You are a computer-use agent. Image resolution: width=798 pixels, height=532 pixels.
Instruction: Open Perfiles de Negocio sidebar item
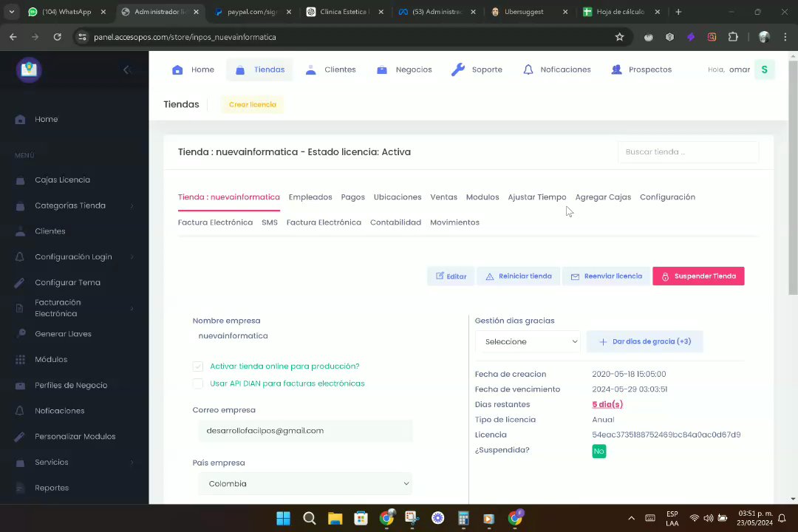[x=71, y=386]
